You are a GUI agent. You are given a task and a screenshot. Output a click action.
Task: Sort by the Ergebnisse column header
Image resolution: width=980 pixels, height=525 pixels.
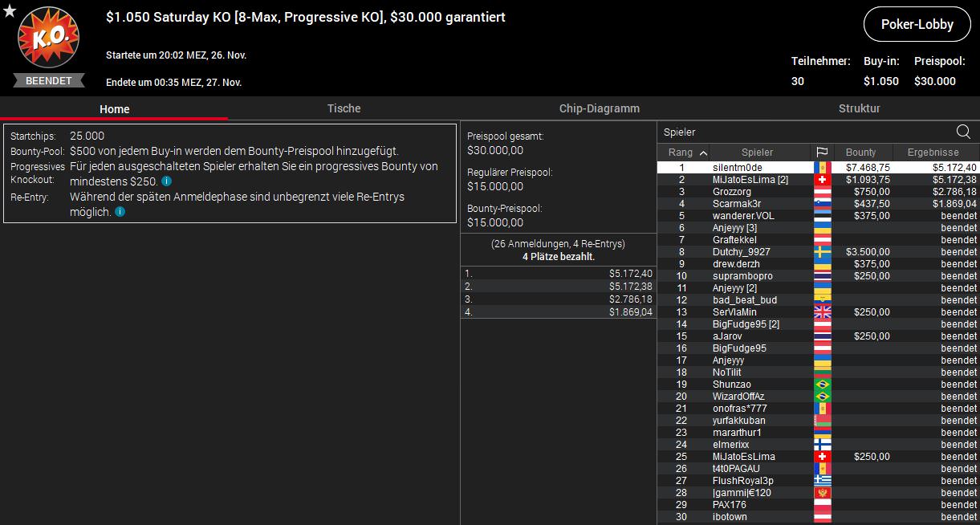933,152
